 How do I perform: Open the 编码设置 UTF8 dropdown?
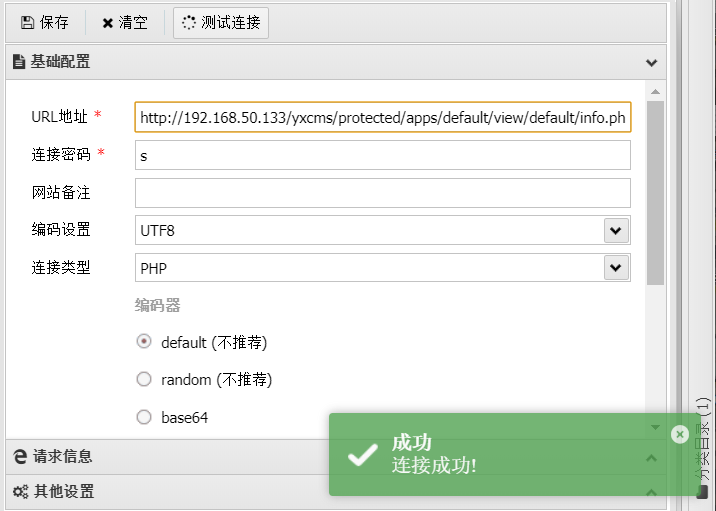tap(616, 231)
